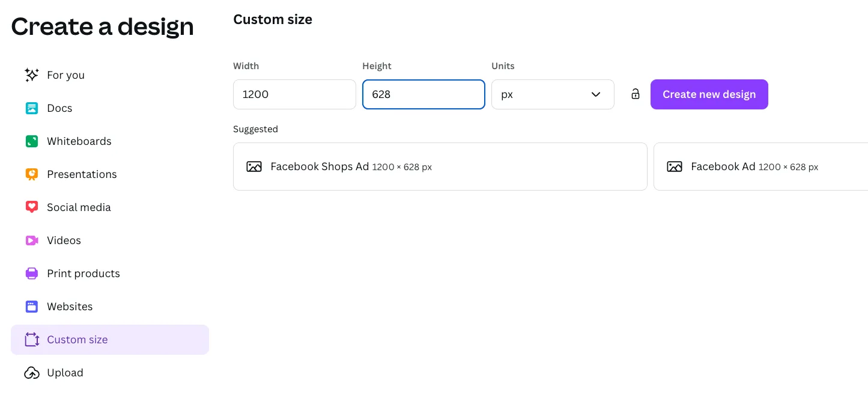Select the Social media heart icon
This screenshot has height=395, width=868.
click(31, 207)
